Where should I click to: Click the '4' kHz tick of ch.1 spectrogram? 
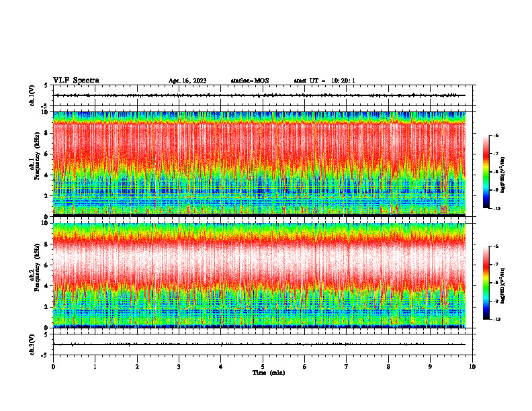pos(46,175)
